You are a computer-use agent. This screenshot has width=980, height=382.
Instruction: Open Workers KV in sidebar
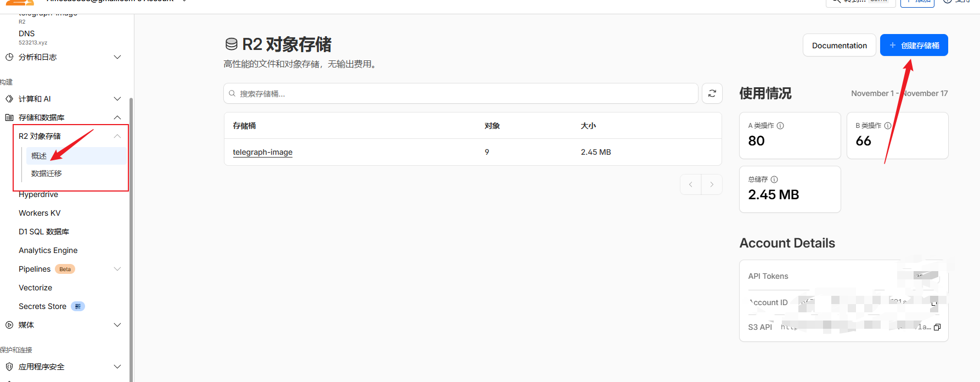[40, 213]
